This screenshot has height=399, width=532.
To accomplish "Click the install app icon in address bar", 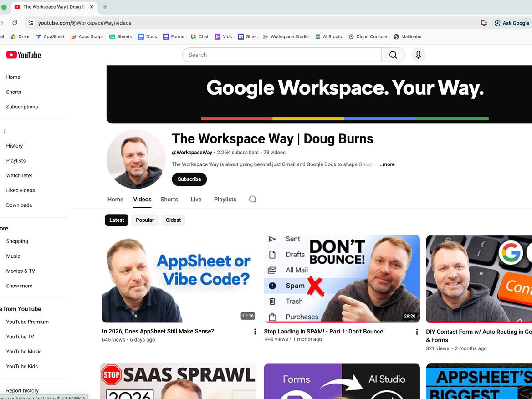I will (x=484, y=23).
